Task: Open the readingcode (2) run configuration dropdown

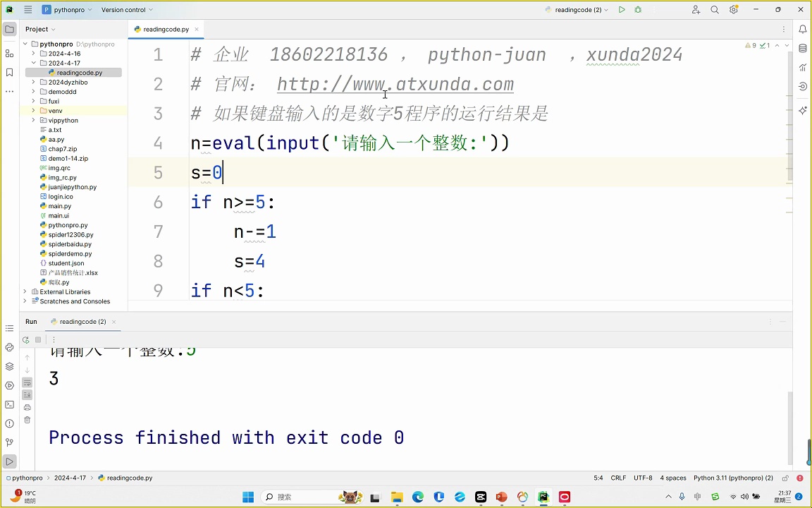Action: 578,10
